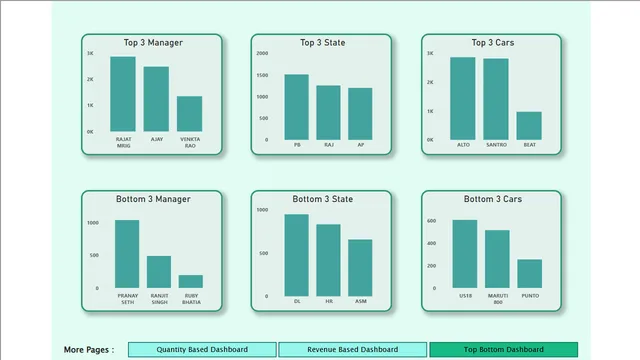
Task: Select the PUNTO bar in Bottom 3 Cars
Action: (x=530, y=273)
